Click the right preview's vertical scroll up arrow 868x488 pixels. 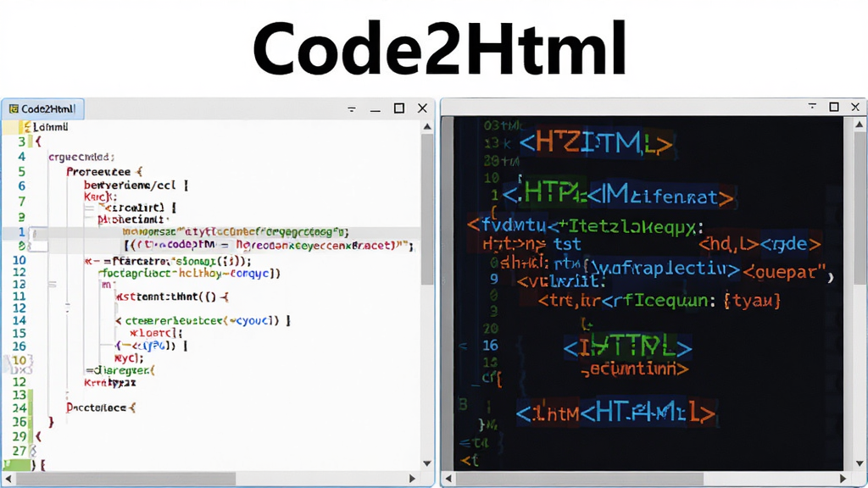pos(860,125)
